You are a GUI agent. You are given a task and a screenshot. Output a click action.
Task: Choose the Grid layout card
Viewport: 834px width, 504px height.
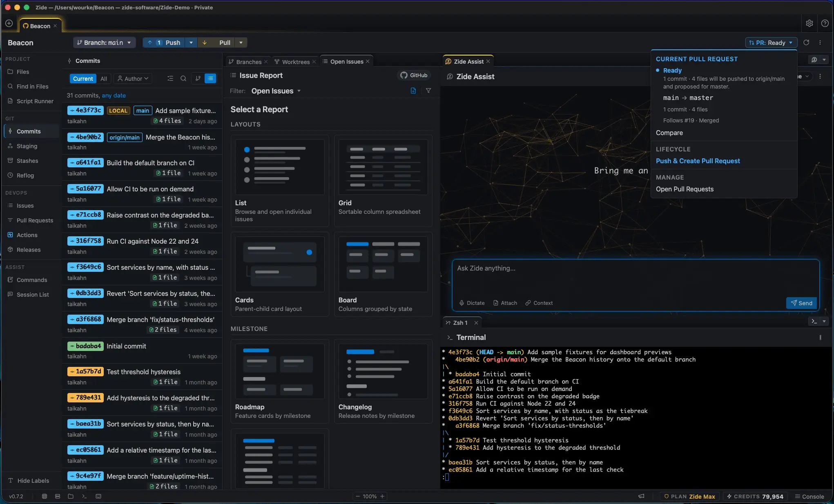(x=383, y=181)
